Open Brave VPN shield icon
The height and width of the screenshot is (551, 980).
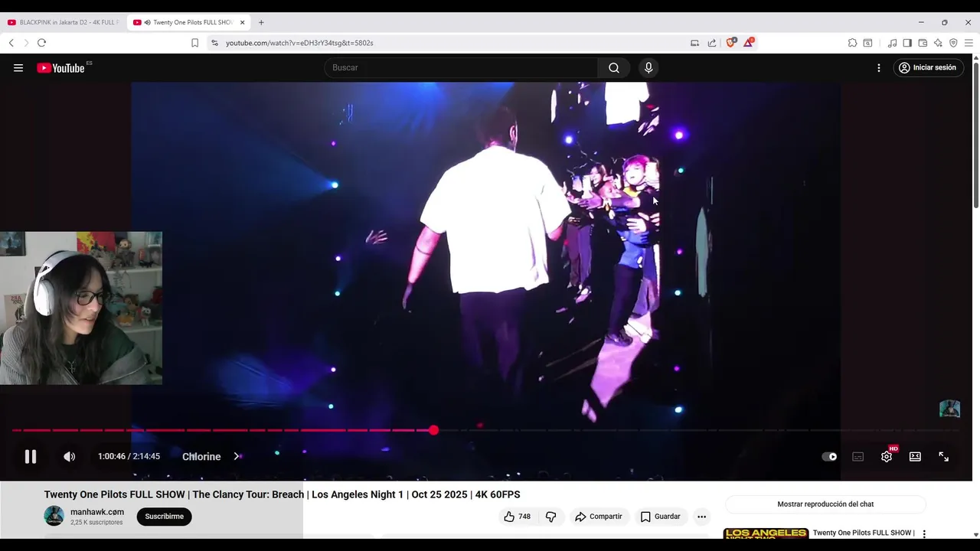[953, 43]
